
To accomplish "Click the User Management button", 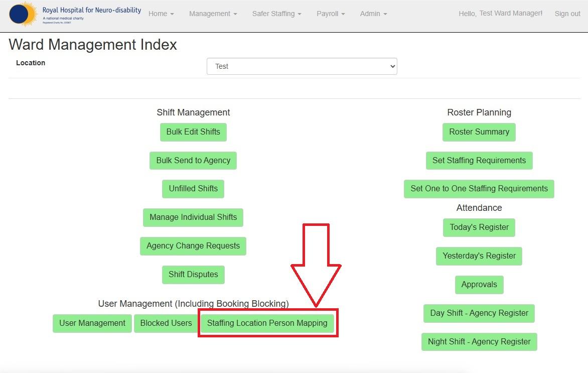I will pyautogui.click(x=92, y=323).
